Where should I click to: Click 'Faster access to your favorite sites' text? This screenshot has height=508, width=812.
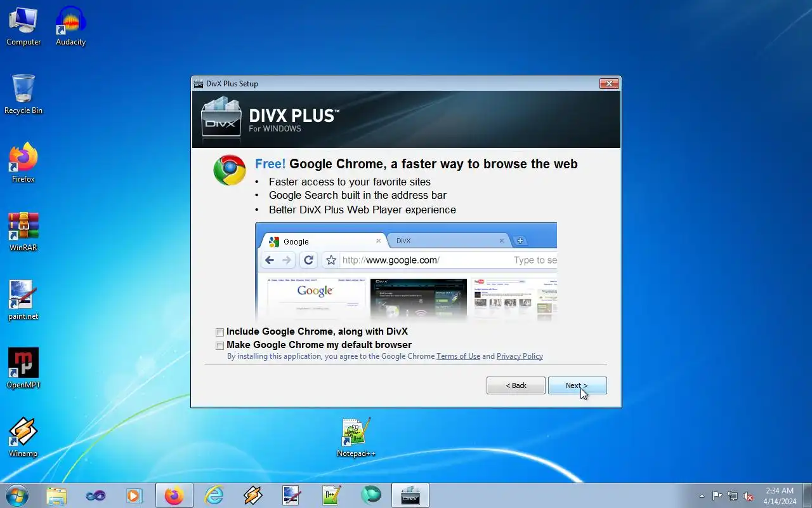pos(350,182)
